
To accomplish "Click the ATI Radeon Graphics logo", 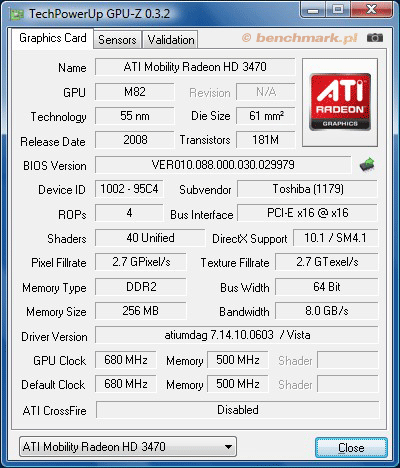I will (x=340, y=102).
